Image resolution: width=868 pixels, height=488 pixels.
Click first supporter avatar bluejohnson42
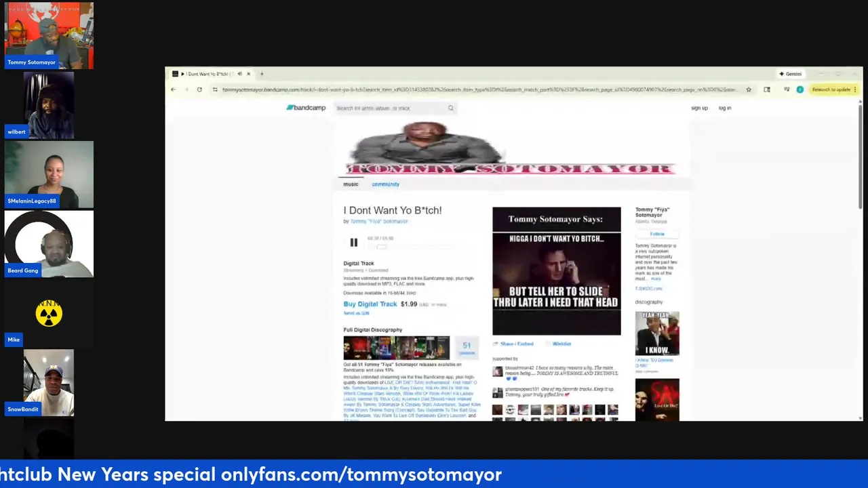[x=498, y=371]
